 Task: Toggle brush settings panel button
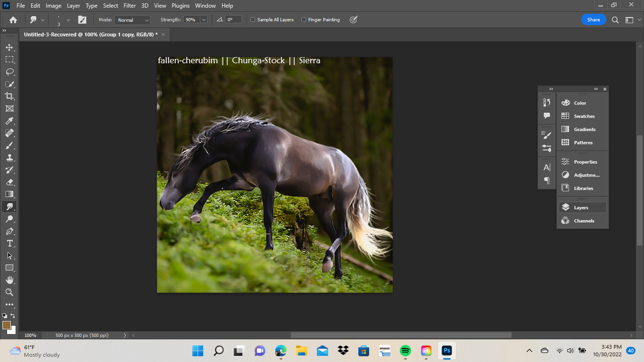[82, 20]
